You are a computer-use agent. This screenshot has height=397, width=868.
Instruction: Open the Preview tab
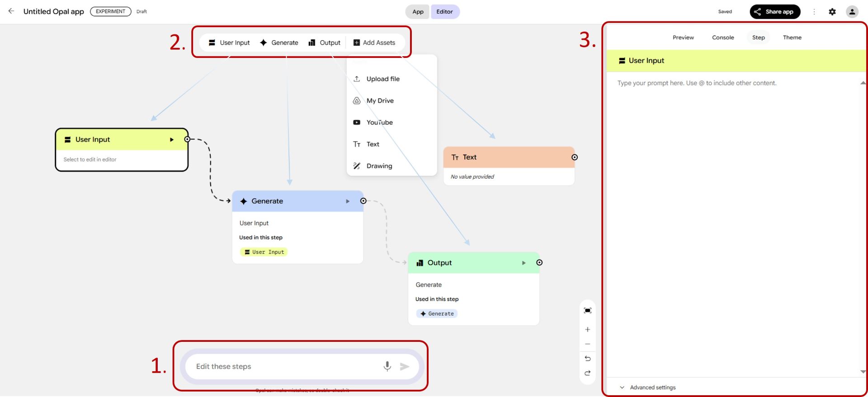[x=683, y=38]
